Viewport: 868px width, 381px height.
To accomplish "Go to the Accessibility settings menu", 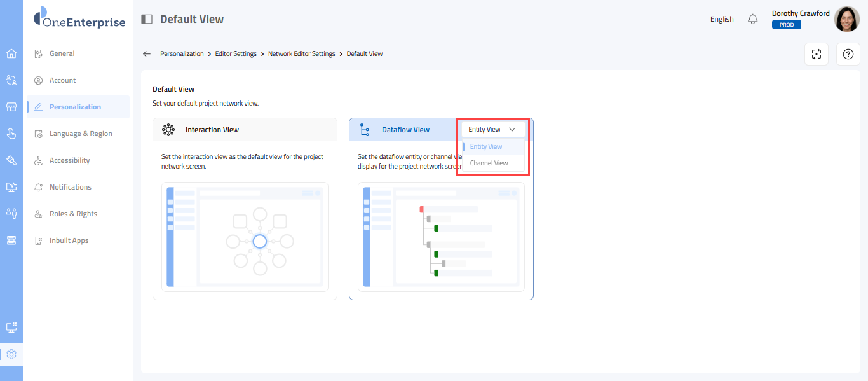I will (x=69, y=160).
